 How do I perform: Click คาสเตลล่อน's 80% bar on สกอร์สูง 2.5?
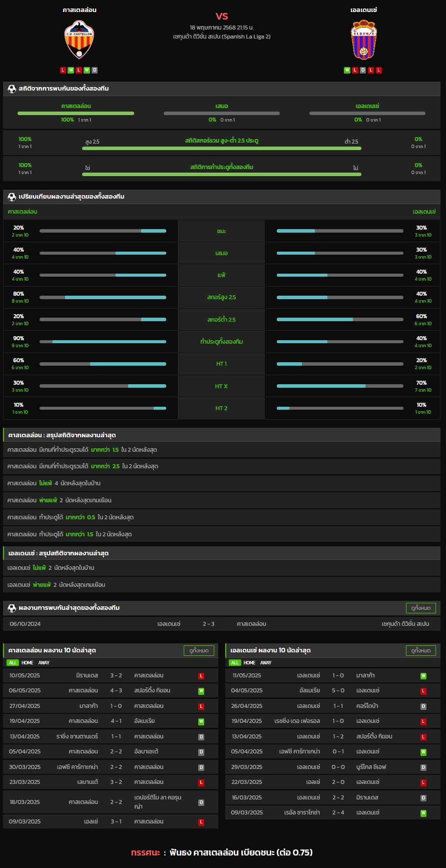click(103, 297)
